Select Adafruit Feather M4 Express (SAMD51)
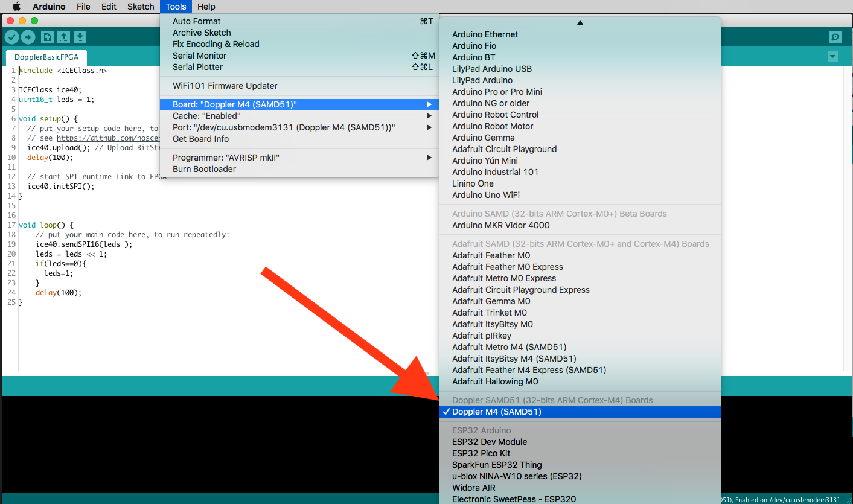The width and height of the screenshot is (853, 504). coord(580,370)
